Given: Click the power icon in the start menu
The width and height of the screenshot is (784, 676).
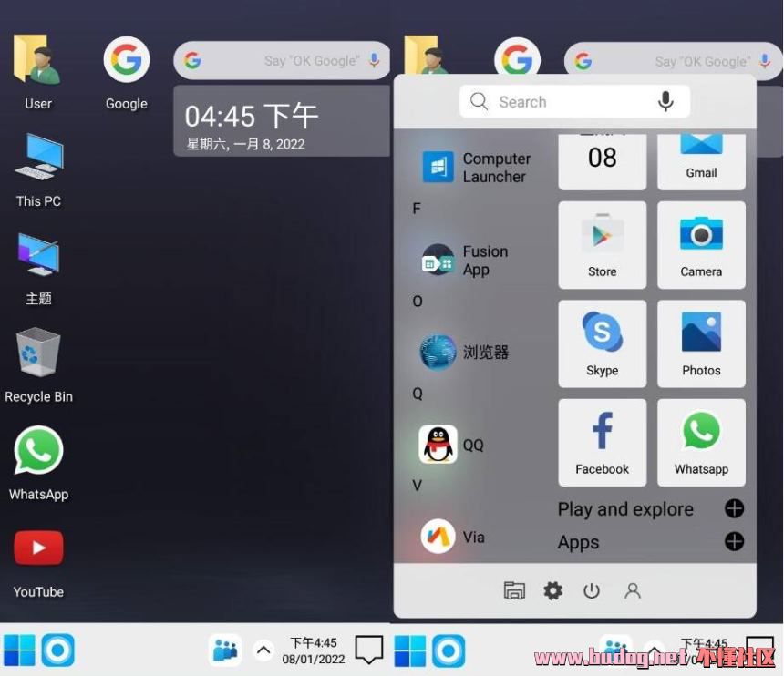Looking at the screenshot, I should tap(592, 591).
